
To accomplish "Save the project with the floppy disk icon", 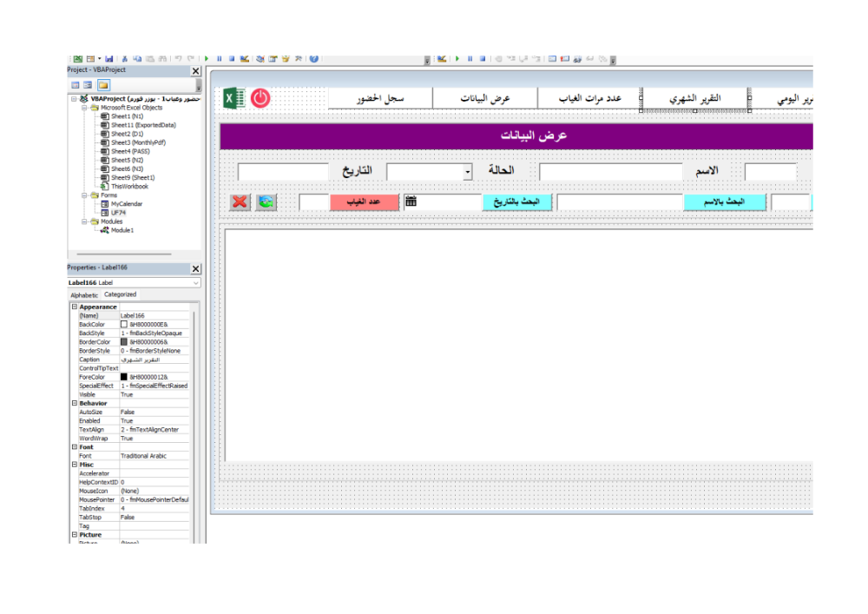I will pyautogui.click(x=109, y=59).
